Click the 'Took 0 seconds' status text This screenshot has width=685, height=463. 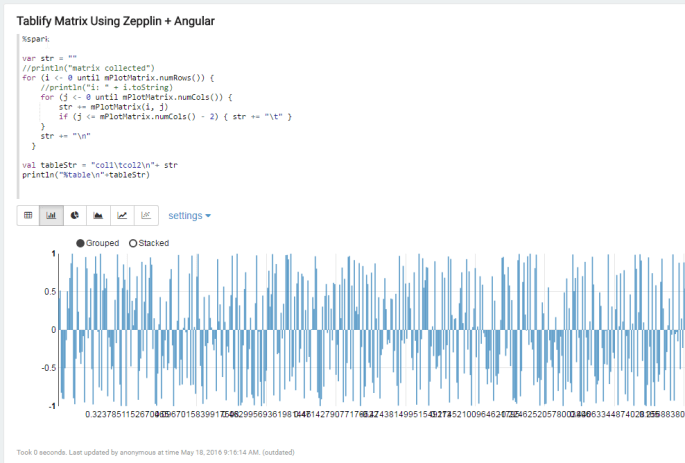[x=156, y=453]
